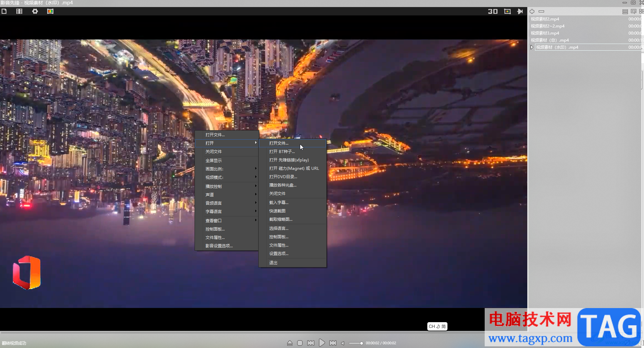This screenshot has height=348, width=644.
Task: Toggle 3D mode button
Action: click(x=493, y=11)
